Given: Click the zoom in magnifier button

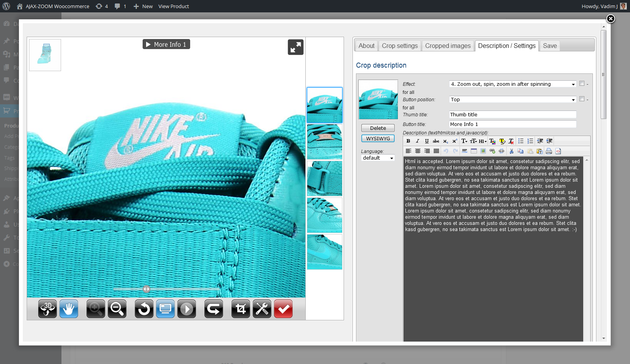Looking at the screenshot, I should 96,309.
